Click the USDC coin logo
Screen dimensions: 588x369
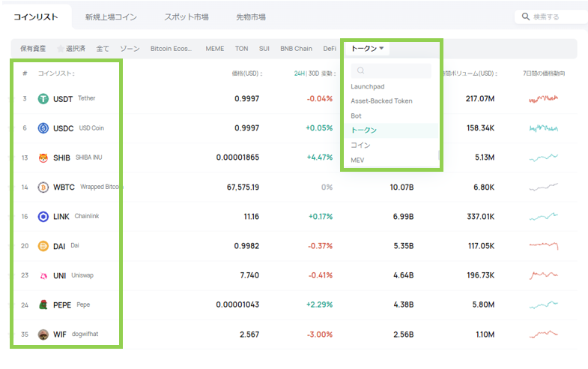click(x=43, y=128)
